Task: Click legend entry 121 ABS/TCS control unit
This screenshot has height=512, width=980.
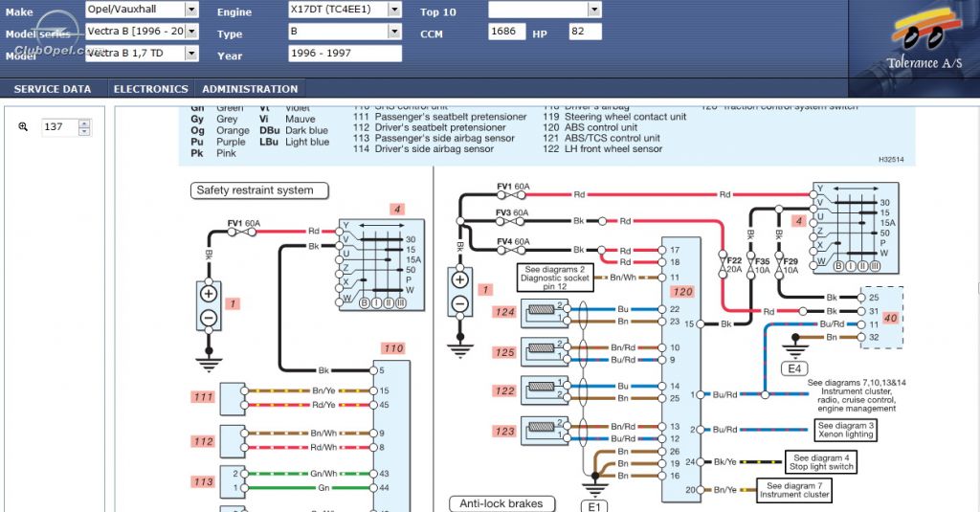Action: [x=601, y=138]
